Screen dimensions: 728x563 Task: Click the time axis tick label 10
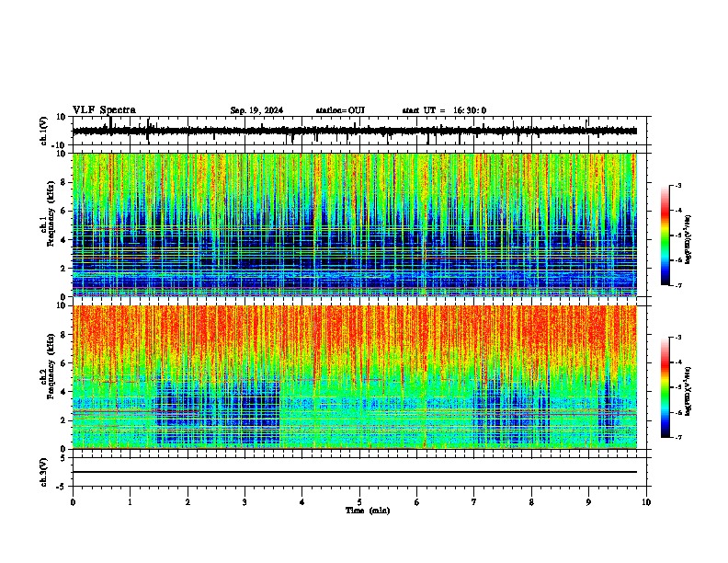646,502
